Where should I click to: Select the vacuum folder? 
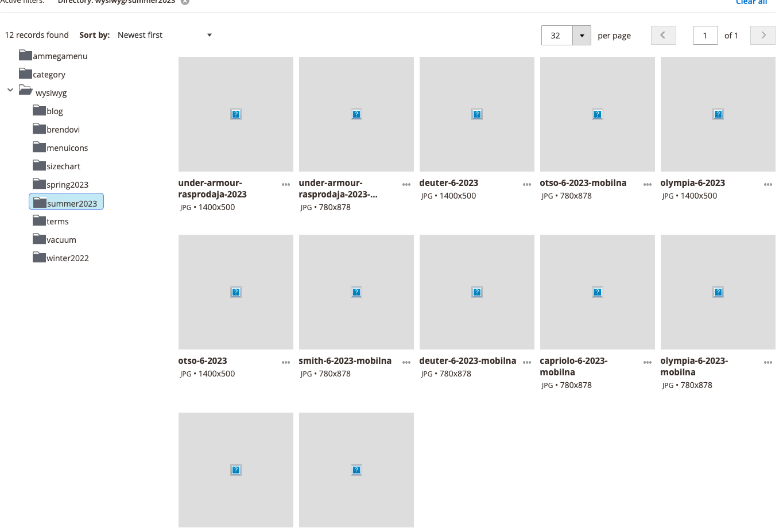[61, 239]
